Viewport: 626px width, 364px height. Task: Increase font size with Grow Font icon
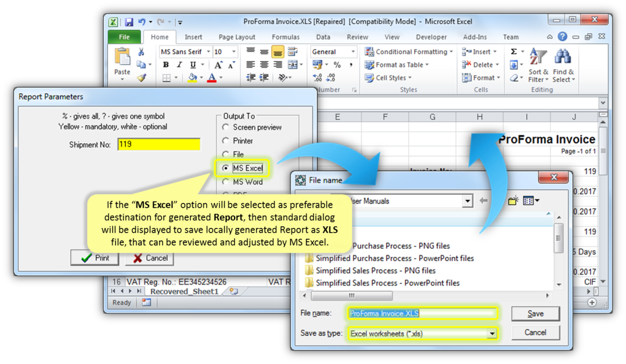pos(218,65)
